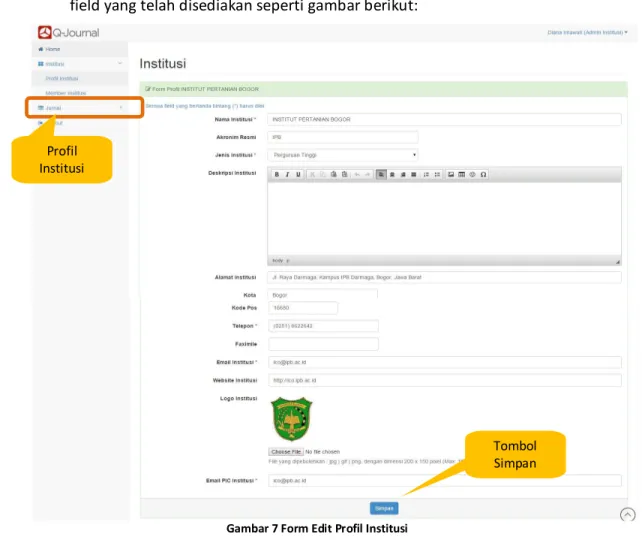Select the align left icon
The width and height of the screenshot is (642, 549).
click(x=381, y=174)
